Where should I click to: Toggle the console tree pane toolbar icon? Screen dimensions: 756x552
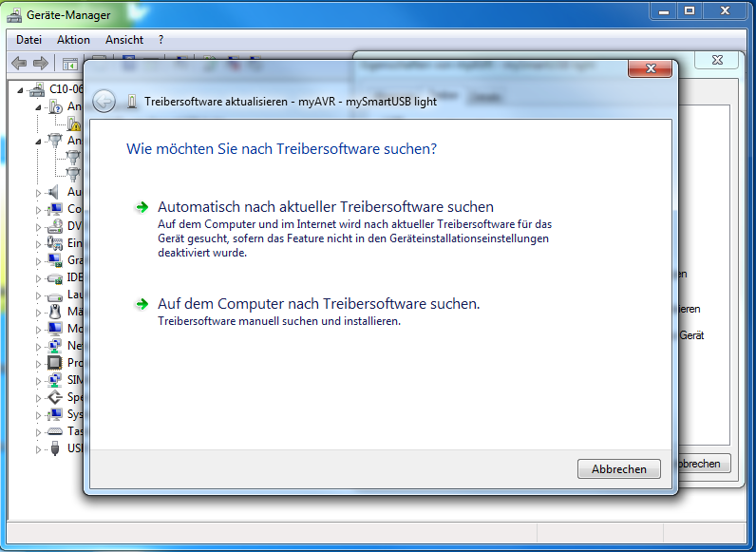click(x=69, y=64)
